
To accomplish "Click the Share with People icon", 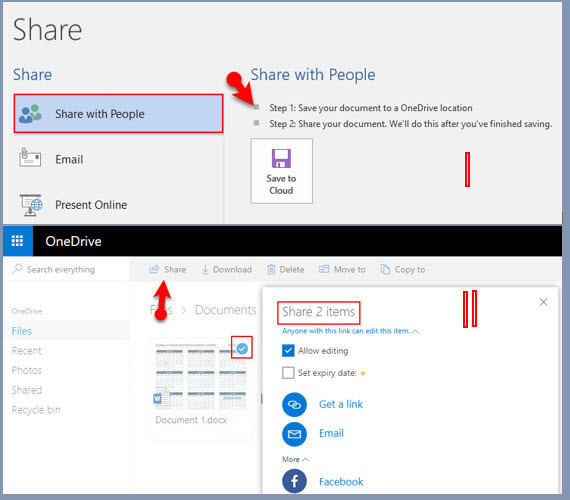I will (30, 113).
